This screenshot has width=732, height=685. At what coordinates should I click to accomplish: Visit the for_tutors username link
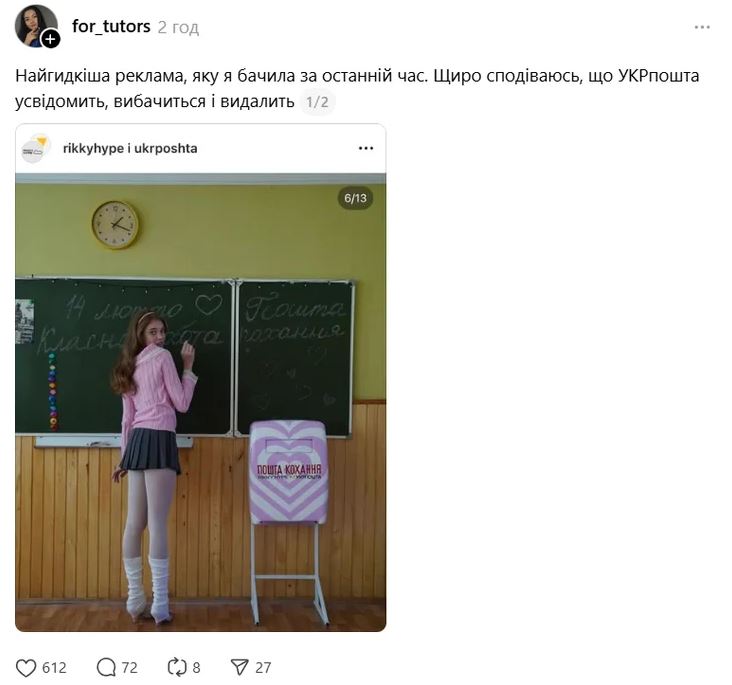[111, 27]
